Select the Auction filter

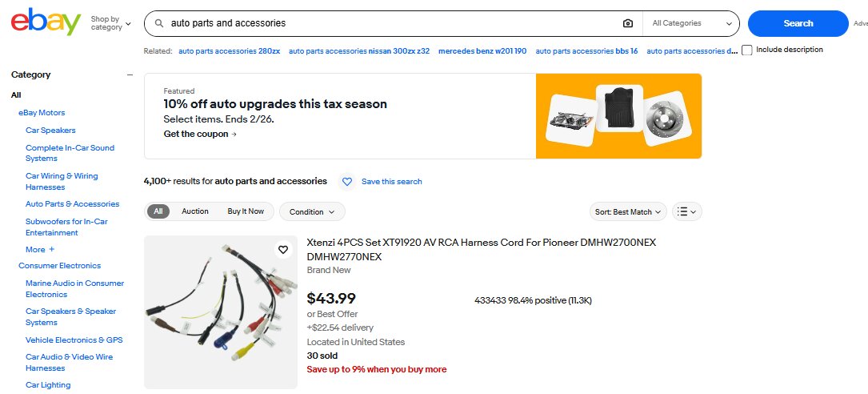tap(195, 211)
